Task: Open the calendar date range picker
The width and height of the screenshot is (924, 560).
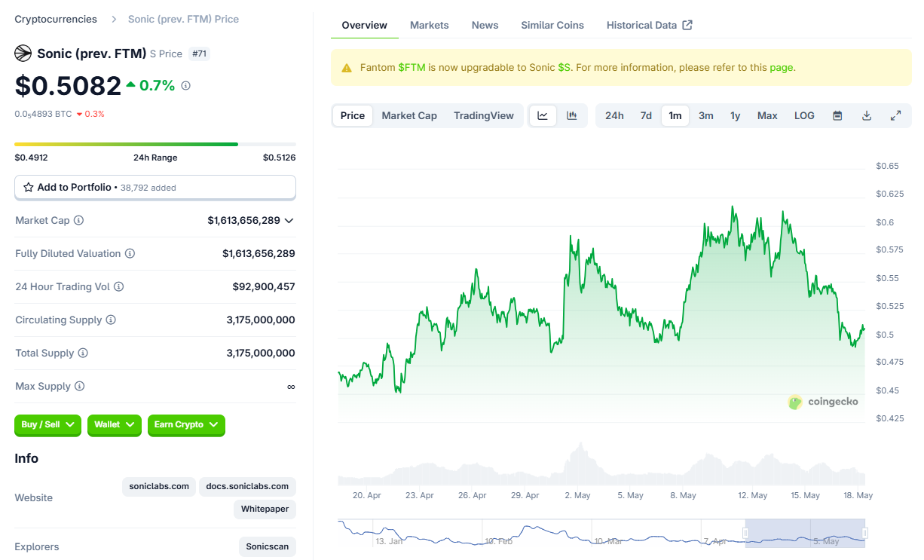Action: pyautogui.click(x=837, y=115)
